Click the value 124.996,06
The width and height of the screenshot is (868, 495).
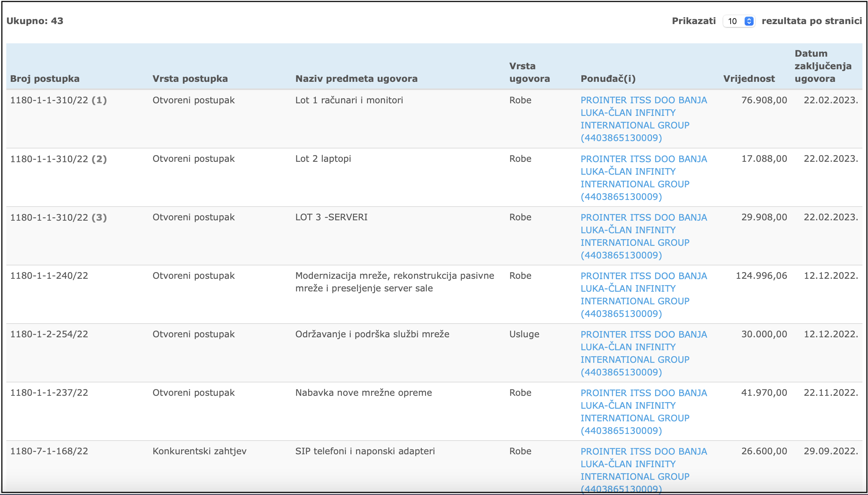click(x=761, y=276)
